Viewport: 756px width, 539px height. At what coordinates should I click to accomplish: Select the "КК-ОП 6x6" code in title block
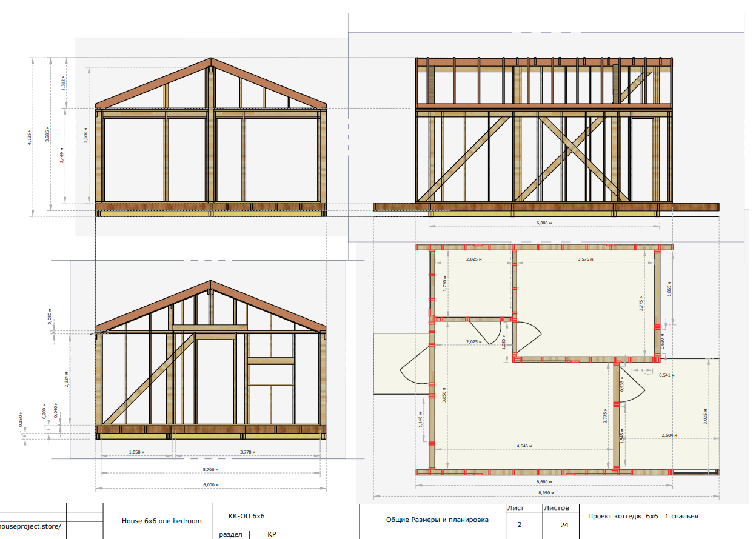click(247, 517)
